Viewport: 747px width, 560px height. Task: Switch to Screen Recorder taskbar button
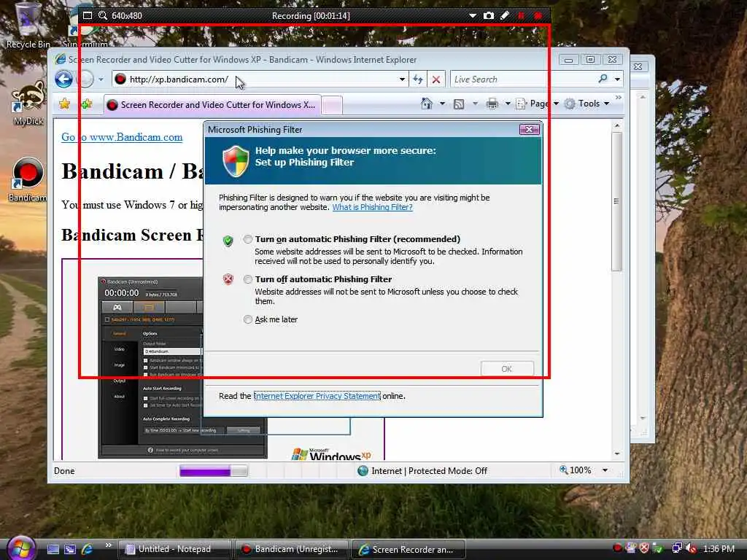tap(409, 549)
